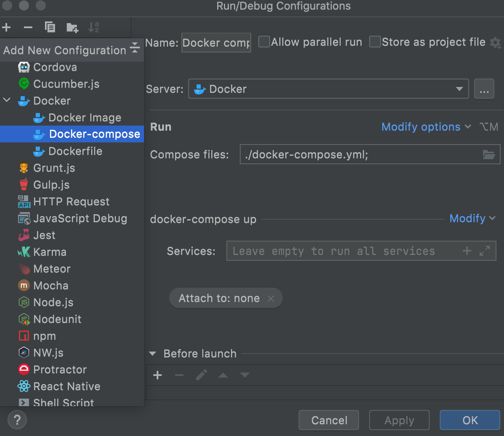Click the Apply button
504x436 pixels.
click(399, 420)
